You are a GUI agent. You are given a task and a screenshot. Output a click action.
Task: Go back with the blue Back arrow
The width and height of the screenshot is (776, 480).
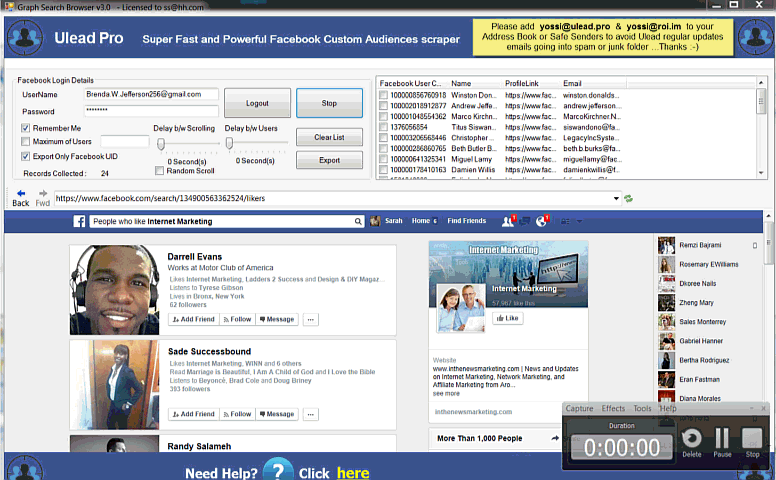coord(21,193)
